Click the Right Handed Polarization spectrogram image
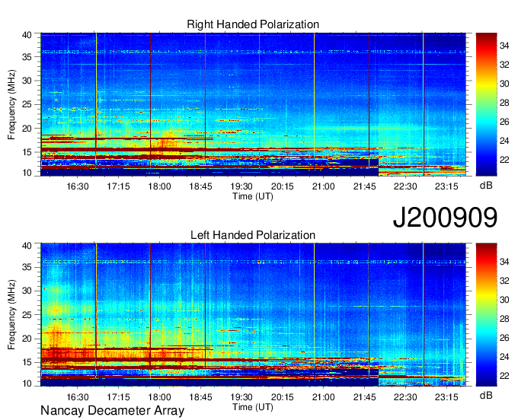The width and height of the screenshot is (518, 420). click(x=254, y=104)
